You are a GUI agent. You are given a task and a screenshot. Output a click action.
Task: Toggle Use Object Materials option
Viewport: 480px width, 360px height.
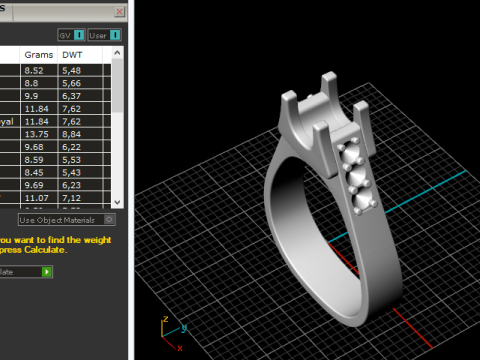[67, 220]
